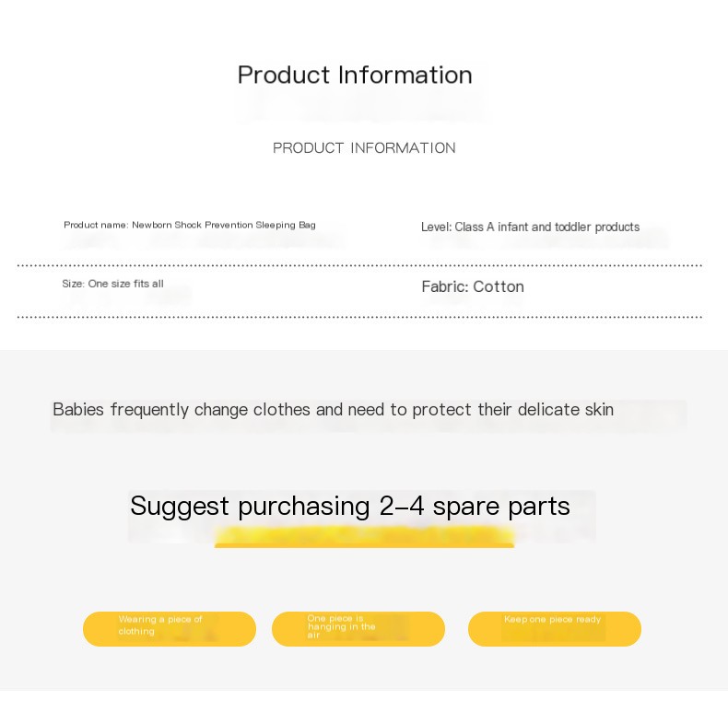Click the 'Fabric: Cotton' text
This screenshot has width=728, height=712.
pos(473,286)
